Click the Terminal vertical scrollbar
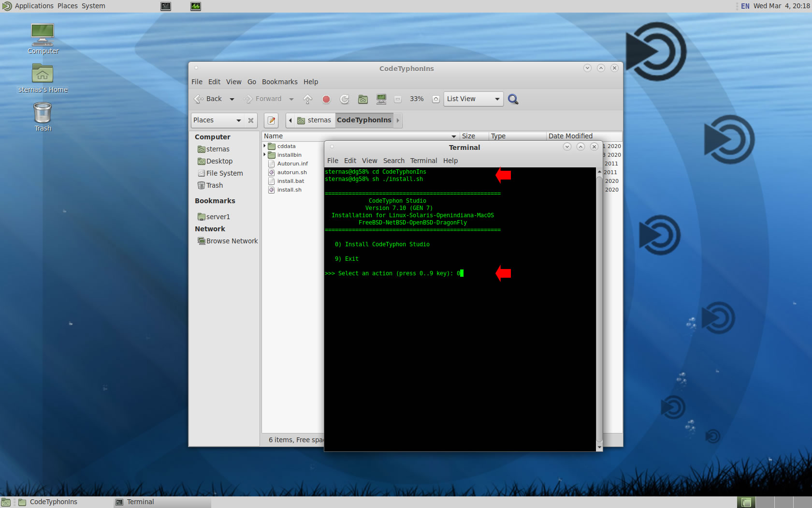Image resolution: width=812 pixels, height=508 pixels. click(x=599, y=310)
